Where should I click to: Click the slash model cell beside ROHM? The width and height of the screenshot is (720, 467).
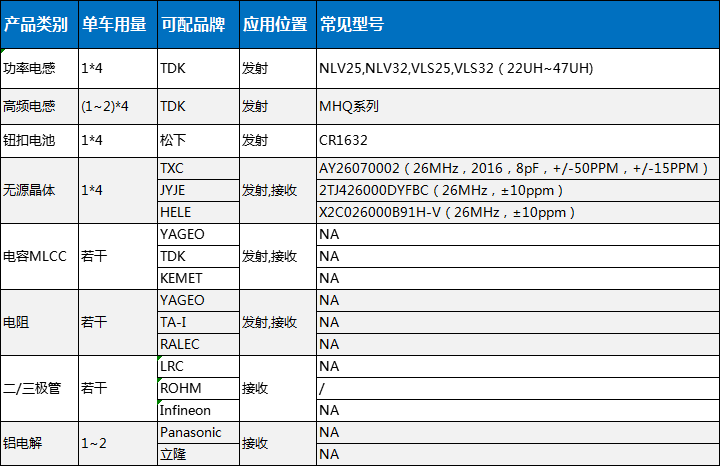click(518, 388)
